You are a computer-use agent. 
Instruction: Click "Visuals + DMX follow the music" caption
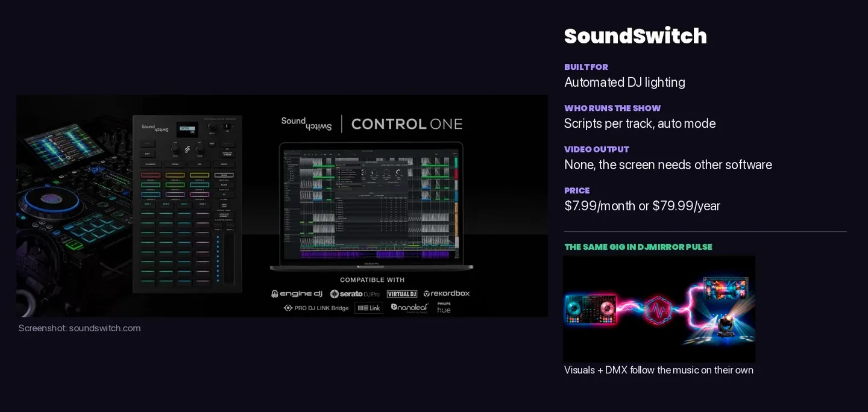(659, 370)
